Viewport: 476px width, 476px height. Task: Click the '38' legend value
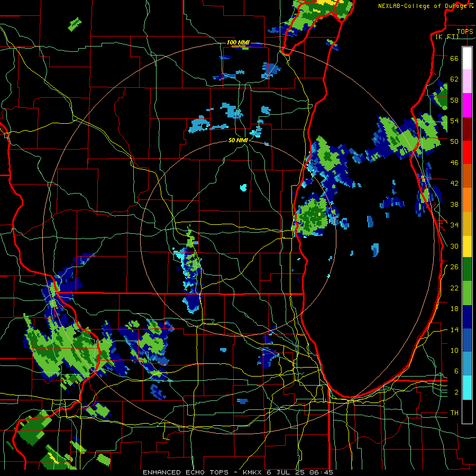[454, 204]
